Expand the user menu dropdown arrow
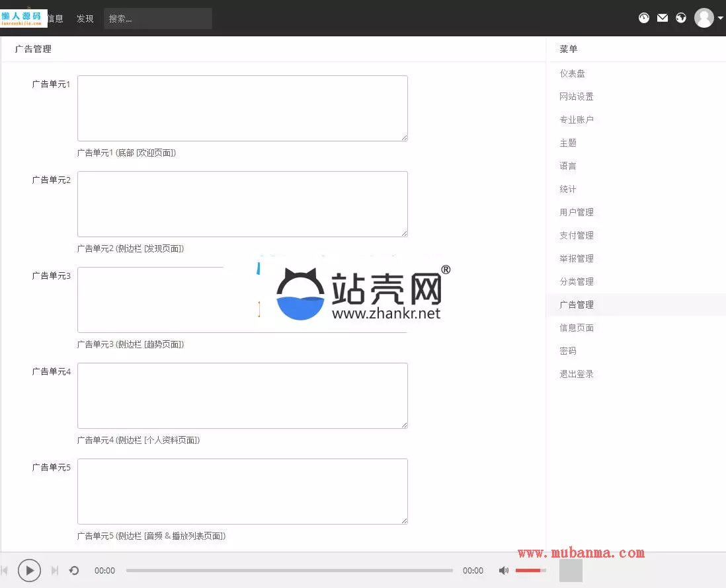The height and width of the screenshot is (588, 726). 720,18
